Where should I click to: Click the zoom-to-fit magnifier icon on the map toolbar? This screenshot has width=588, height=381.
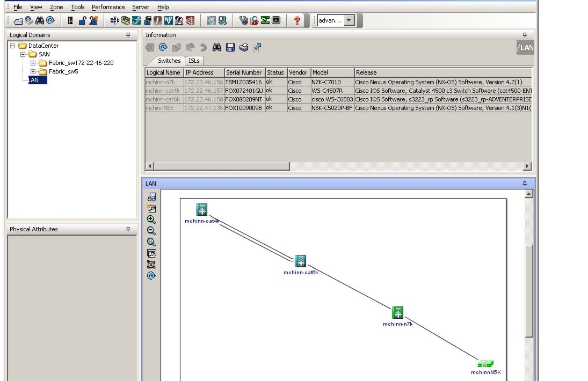[x=151, y=242]
